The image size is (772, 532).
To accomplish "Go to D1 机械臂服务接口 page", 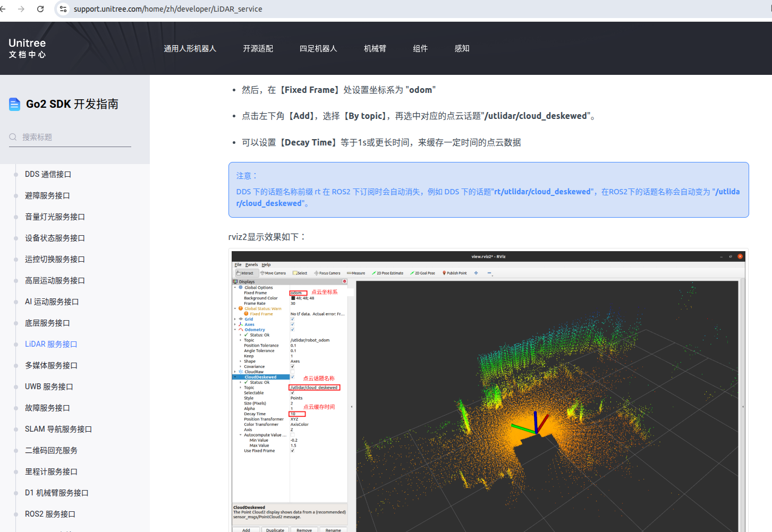I will tap(57, 493).
